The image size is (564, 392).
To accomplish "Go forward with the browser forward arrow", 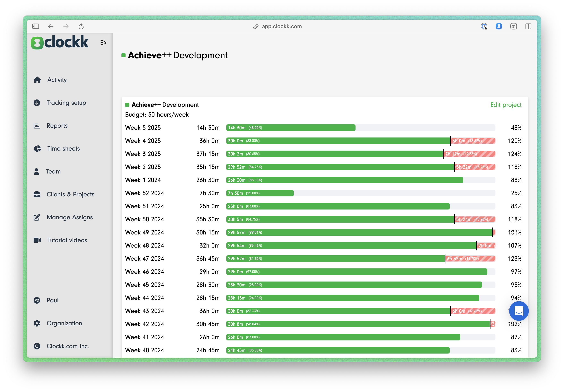I will tap(66, 26).
